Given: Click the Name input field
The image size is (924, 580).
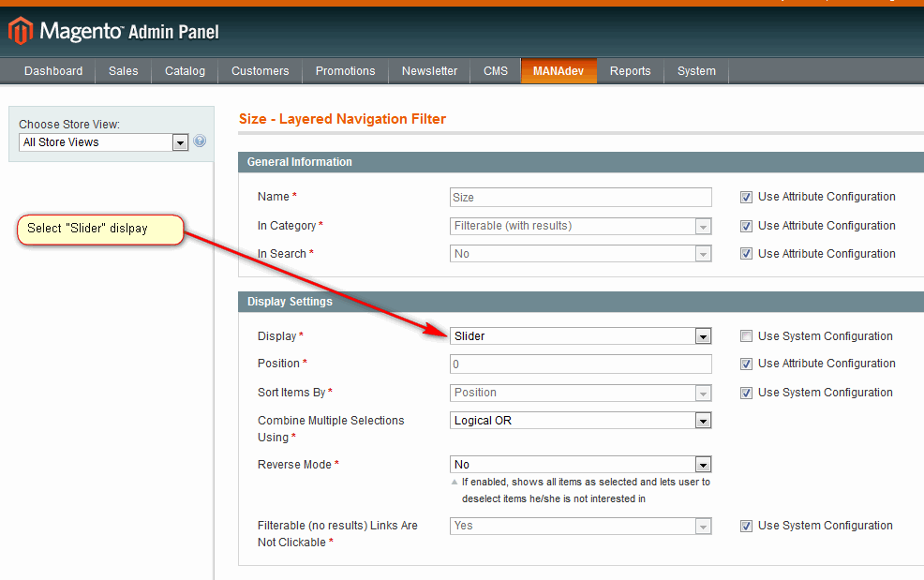Looking at the screenshot, I should (x=580, y=198).
